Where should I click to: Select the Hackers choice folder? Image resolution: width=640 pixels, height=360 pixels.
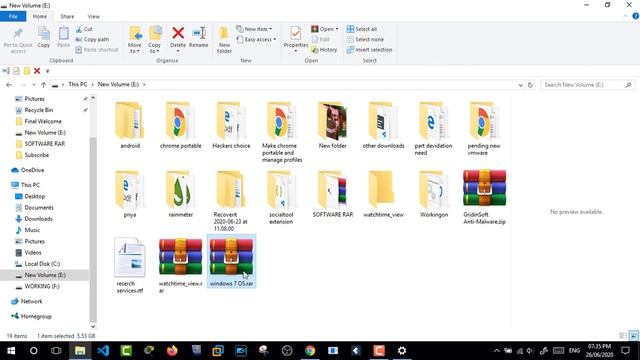click(x=231, y=126)
